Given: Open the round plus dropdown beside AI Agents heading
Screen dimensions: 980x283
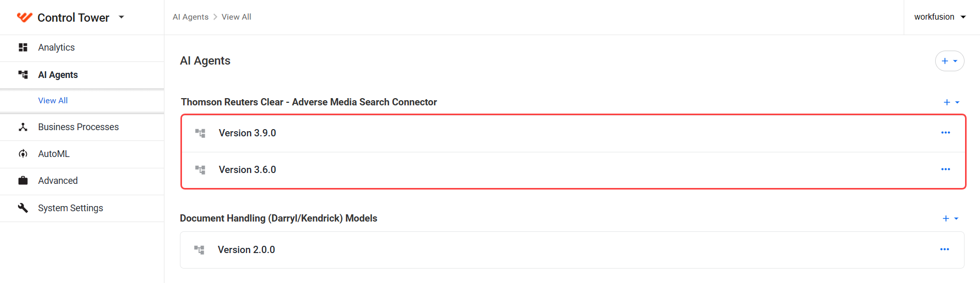Looking at the screenshot, I should click(950, 61).
